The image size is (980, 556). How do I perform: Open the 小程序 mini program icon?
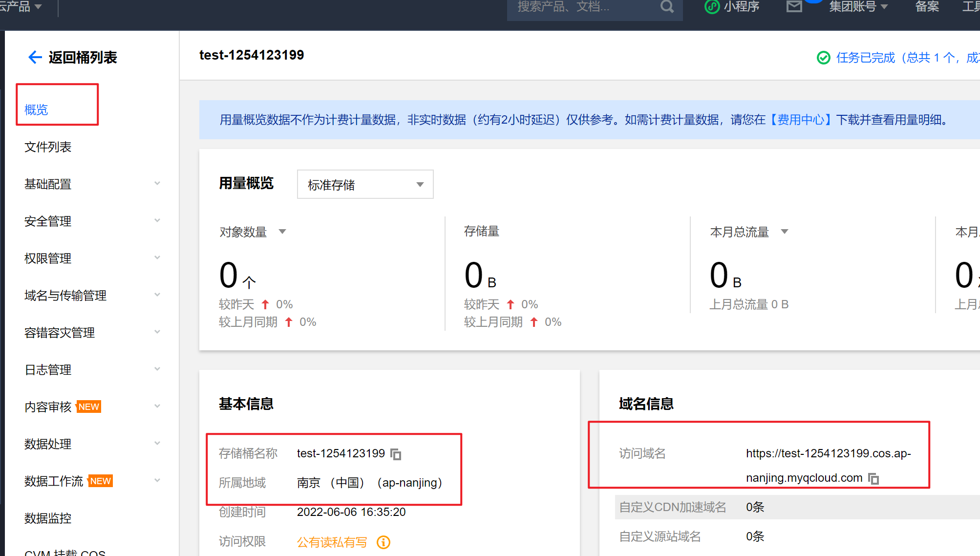712,7
